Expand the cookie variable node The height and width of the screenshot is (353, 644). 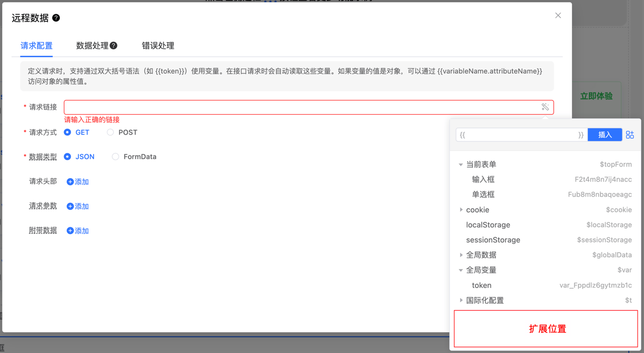461,210
